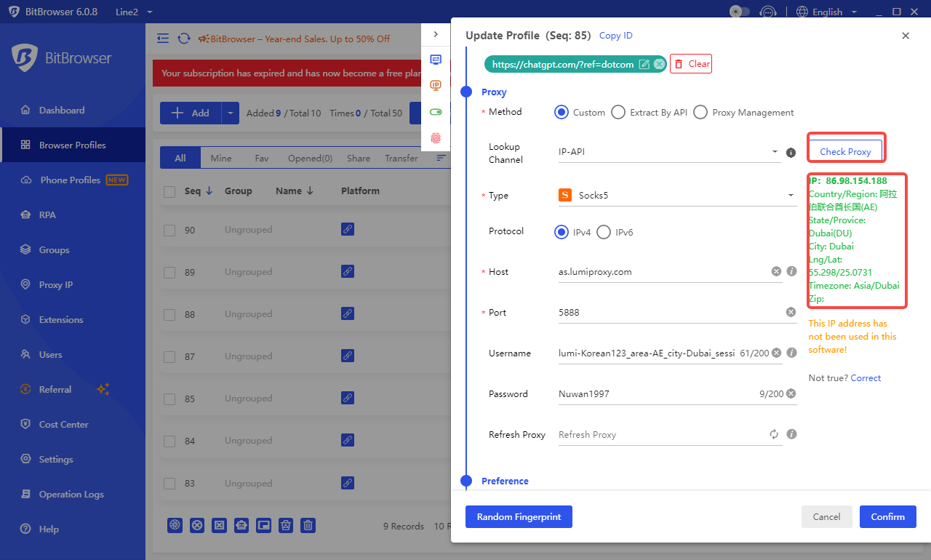Open the English language dropdown
The image size is (931, 560).
pos(827,12)
